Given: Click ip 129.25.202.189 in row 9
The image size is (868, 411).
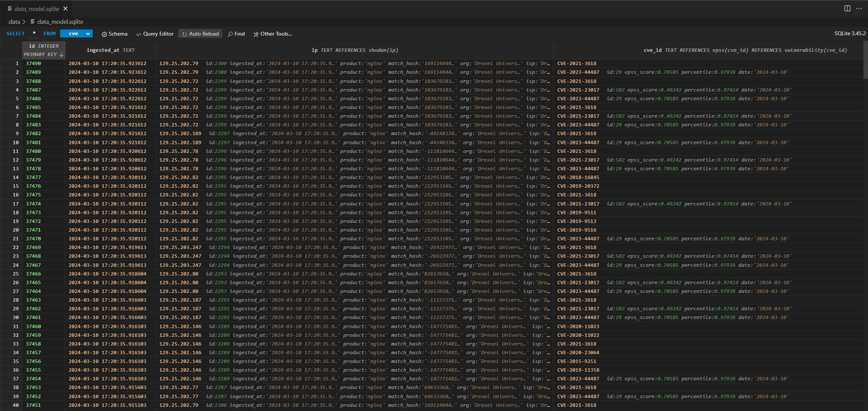Looking at the screenshot, I should 180,133.
